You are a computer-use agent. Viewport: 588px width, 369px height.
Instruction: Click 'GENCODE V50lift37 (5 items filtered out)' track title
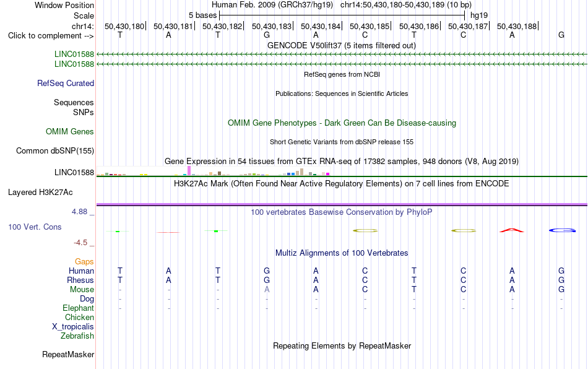click(342, 45)
